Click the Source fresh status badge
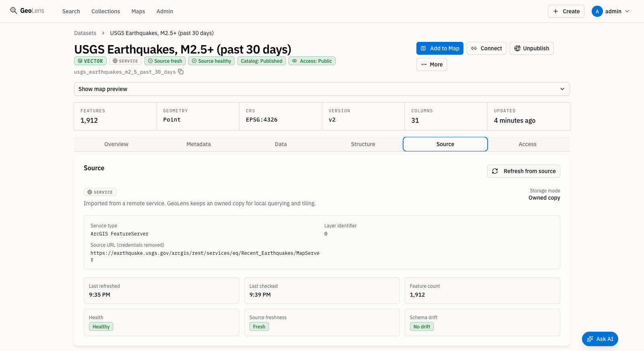644x351 pixels. pos(165,61)
